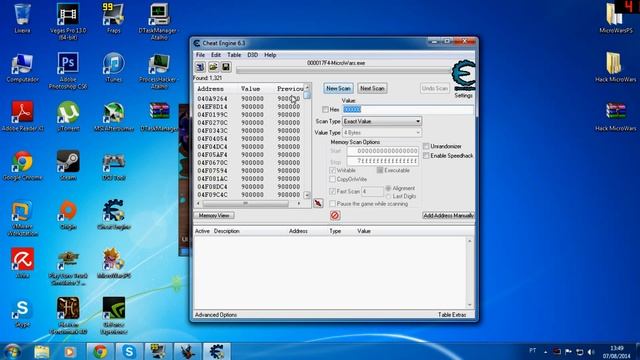Select the Avira desktop icon
The width and height of the screenshot is (640, 360).
pos(22,263)
